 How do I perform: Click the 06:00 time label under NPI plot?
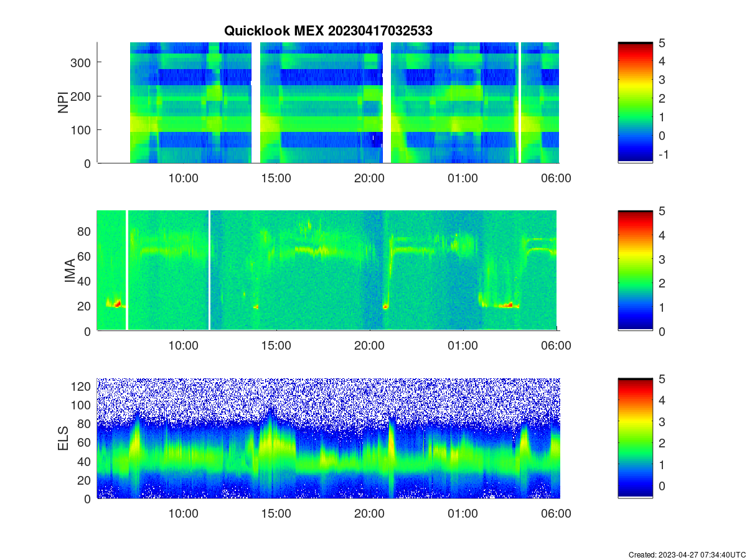(556, 178)
